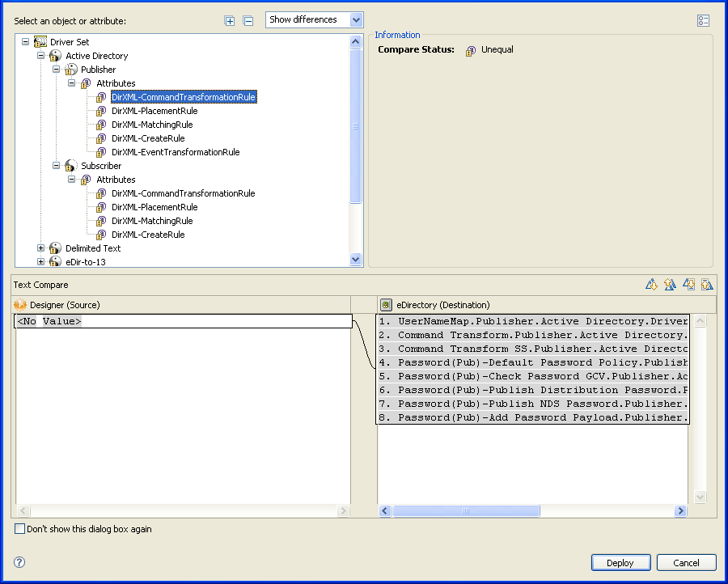Click the Delimited Text driver icon
Screen dimensions: 728x584
tap(55, 248)
